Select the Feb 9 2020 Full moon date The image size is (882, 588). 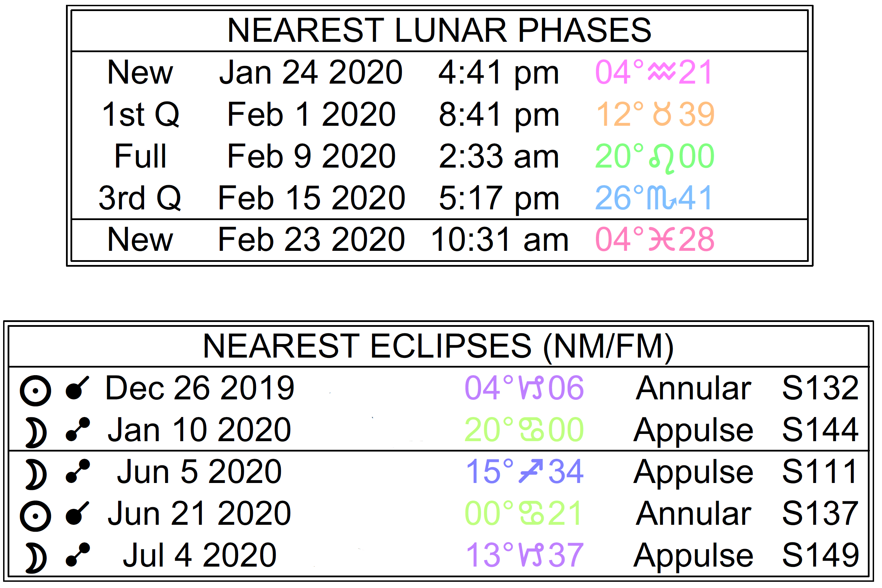pyautogui.click(x=311, y=156)
